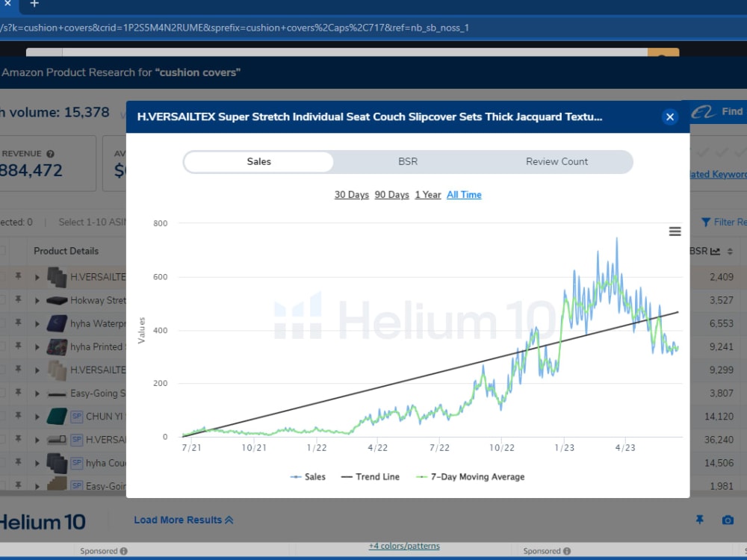Sort by the BSR column arrows
Image resolution: width=747 pixels, height=560 pixels.
pyautogui.click(x=730, y=252)
